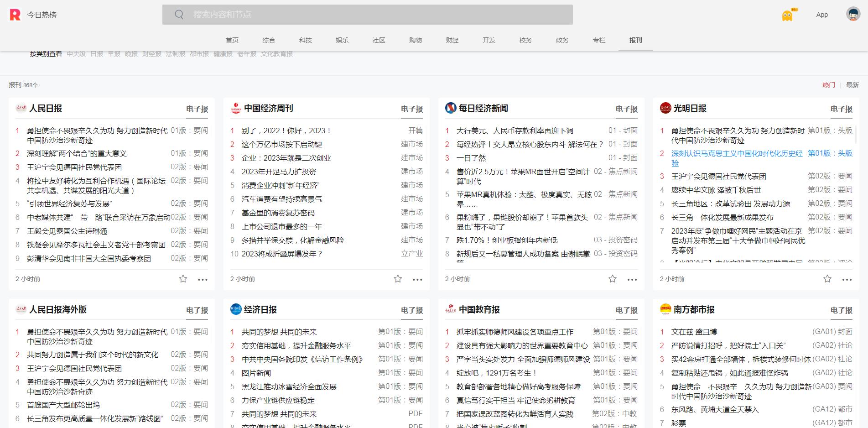Click the 中国经济周刊 magazine logo icon
The width and height of the screenshot is (868, 428).
coord(235,109)
